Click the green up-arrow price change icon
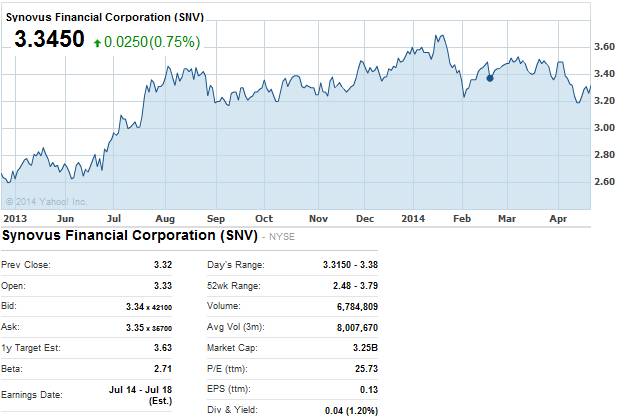Viewport: 627px width, 418px height. [97, 42]
